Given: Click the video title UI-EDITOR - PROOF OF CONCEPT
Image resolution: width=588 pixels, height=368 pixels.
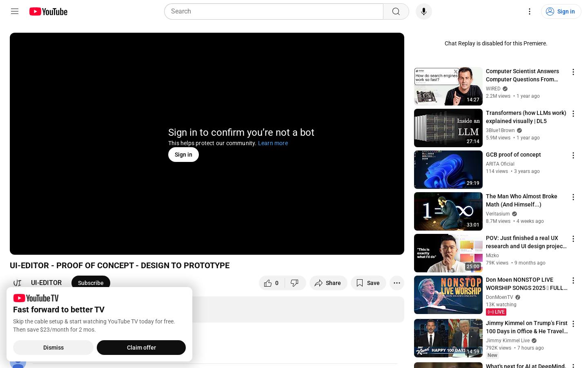Looking at the screenshot, I should coord(120,265).
